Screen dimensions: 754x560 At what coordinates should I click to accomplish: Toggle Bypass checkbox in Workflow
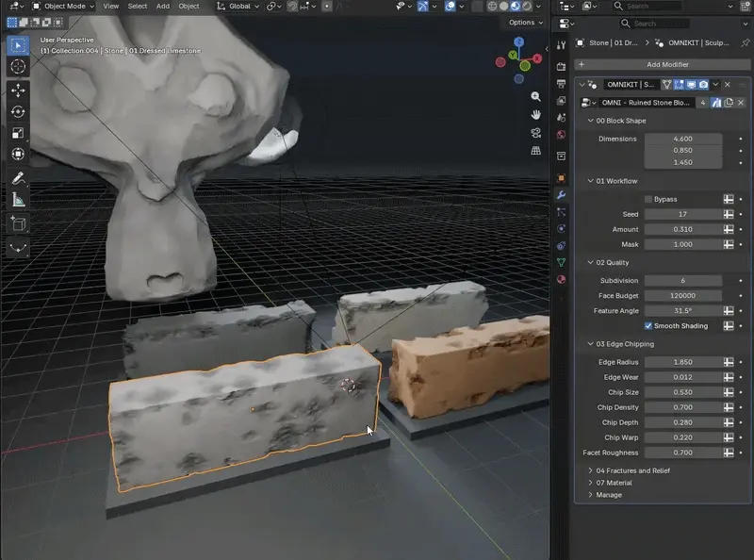[648, 199]
